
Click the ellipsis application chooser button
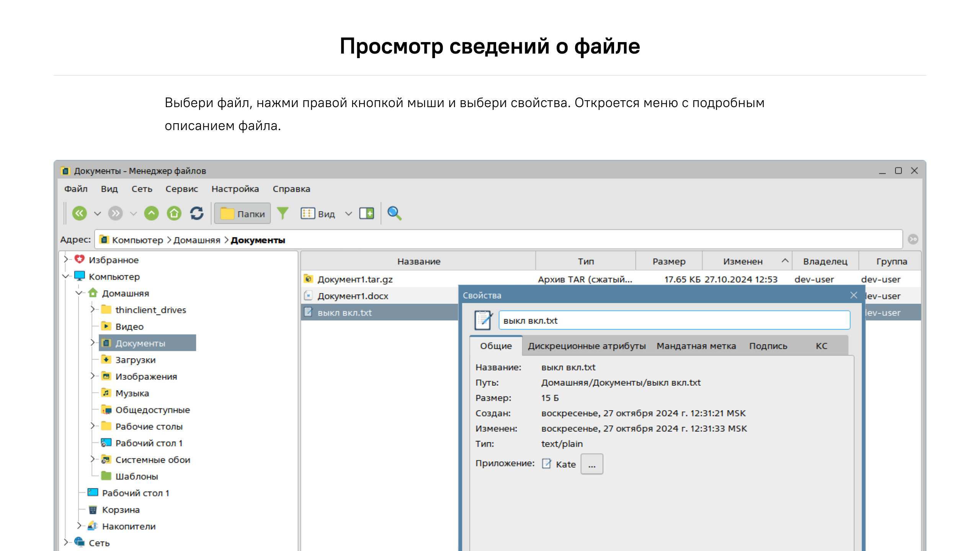pos(592,464)
